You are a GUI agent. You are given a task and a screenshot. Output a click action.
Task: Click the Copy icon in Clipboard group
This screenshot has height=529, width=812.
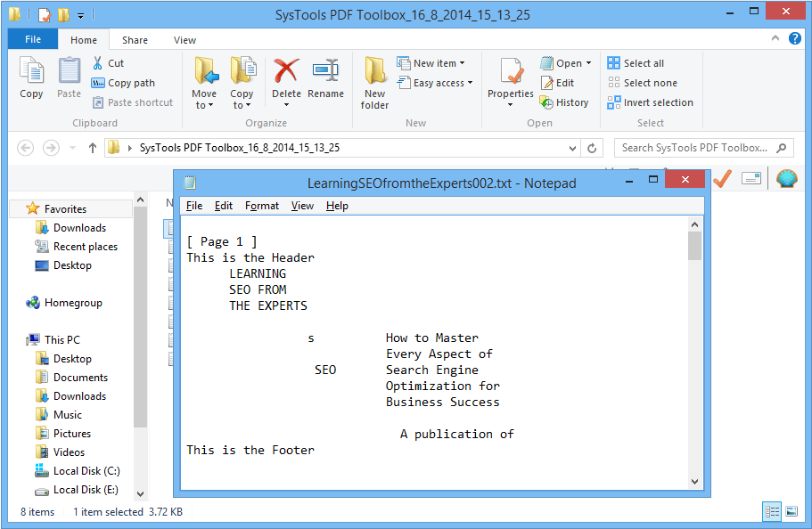(x=31, y=71)
